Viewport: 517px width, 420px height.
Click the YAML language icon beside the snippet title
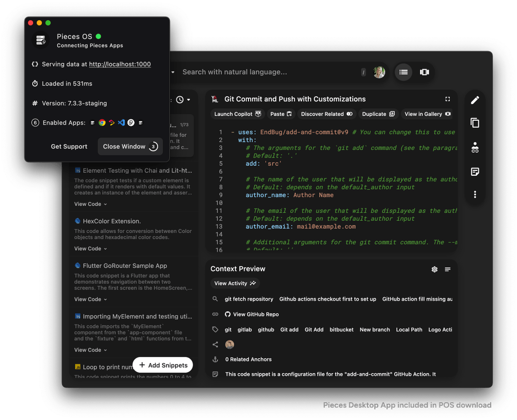click(x=215, y=99)
